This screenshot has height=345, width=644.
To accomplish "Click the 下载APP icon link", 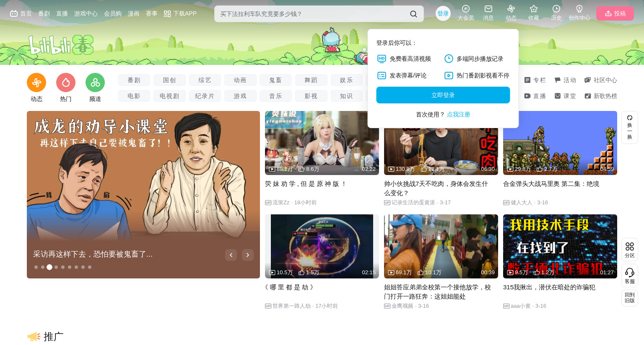I will pos(180,13).
